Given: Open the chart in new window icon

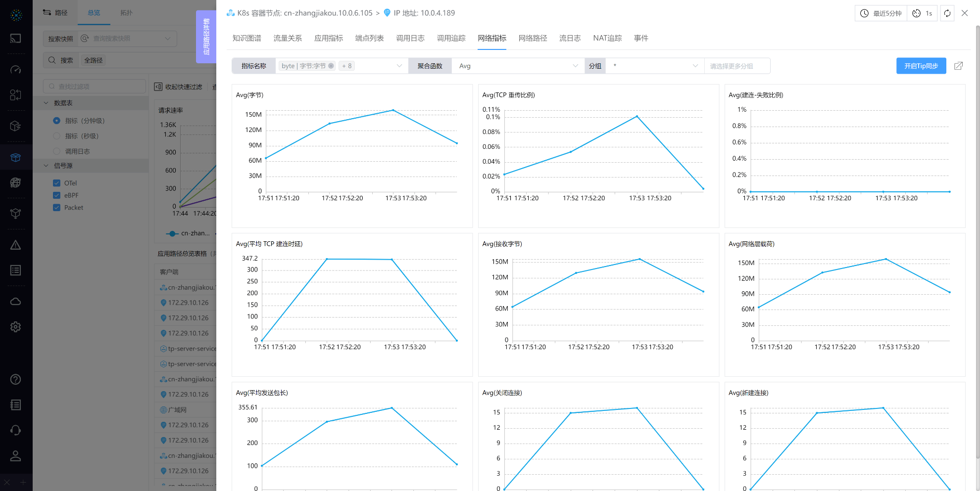Looking at the screenshot, I should coord(958,66).
